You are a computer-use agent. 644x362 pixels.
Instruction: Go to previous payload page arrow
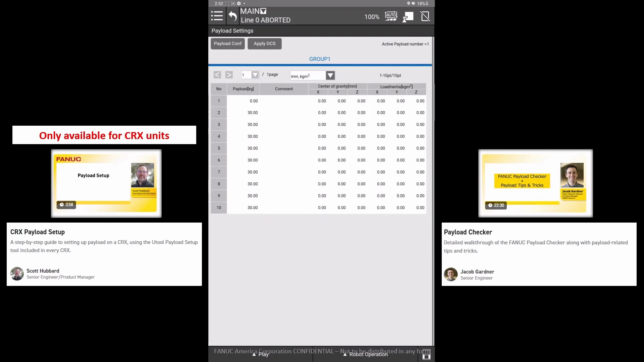tap(217, 75)
